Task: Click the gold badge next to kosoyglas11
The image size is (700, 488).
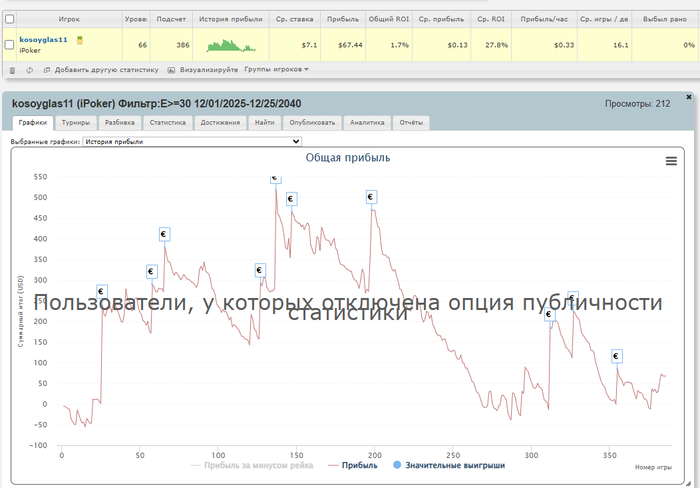Action: 80,41
